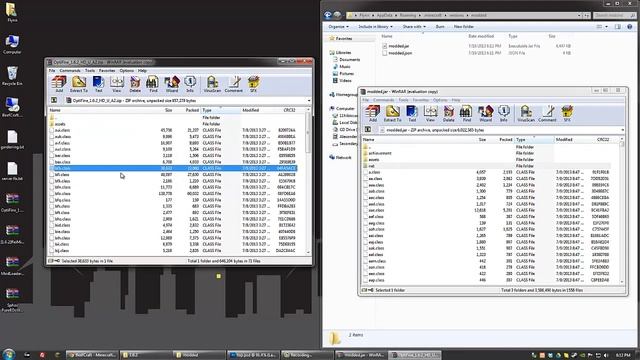The image size is (640, 360).
Task: Show Info in modded.jar WinRAR window
Action: (503, 113)
